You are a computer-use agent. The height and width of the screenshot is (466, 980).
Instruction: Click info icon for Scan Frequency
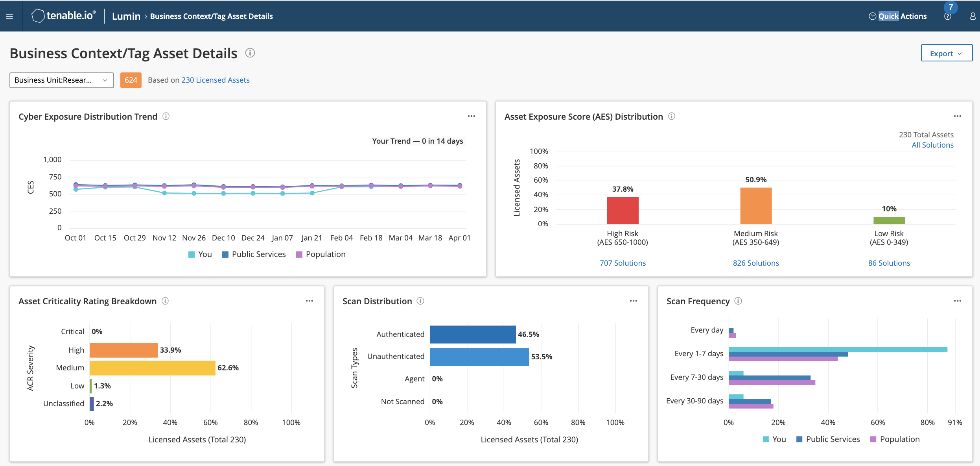point(738,301)
